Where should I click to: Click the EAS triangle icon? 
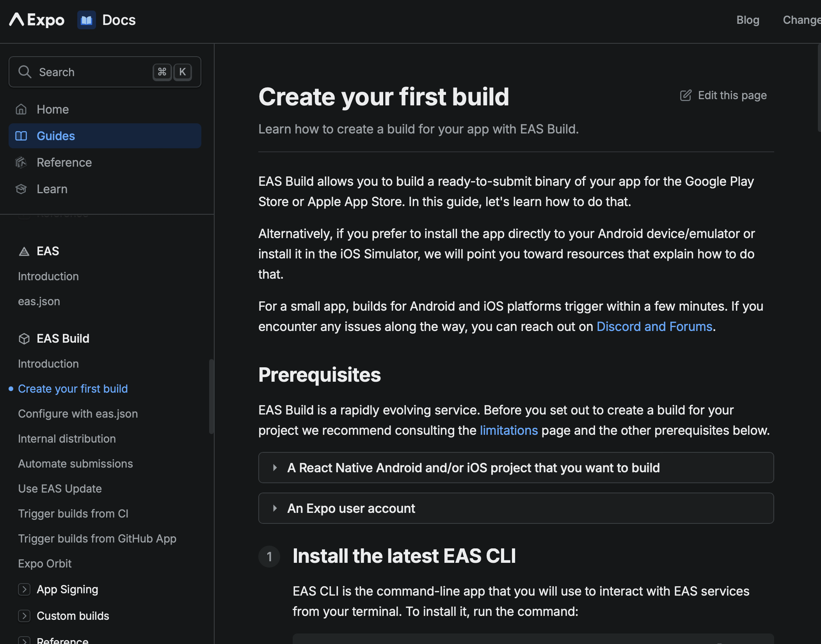(x=24, y=251)
